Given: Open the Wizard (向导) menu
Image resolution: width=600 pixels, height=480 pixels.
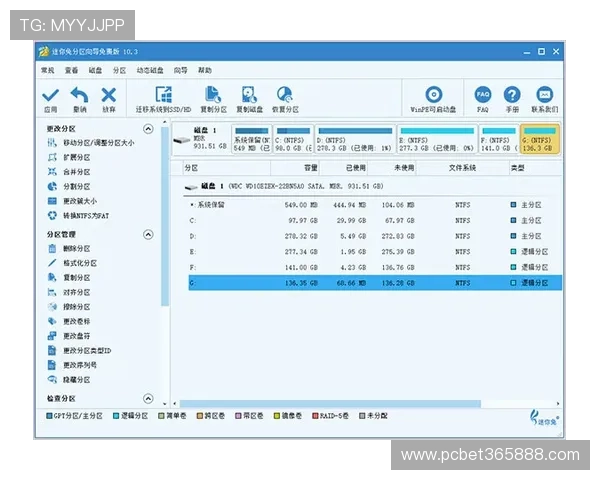Looking at the screenshot, I should (x=181, y=70).
